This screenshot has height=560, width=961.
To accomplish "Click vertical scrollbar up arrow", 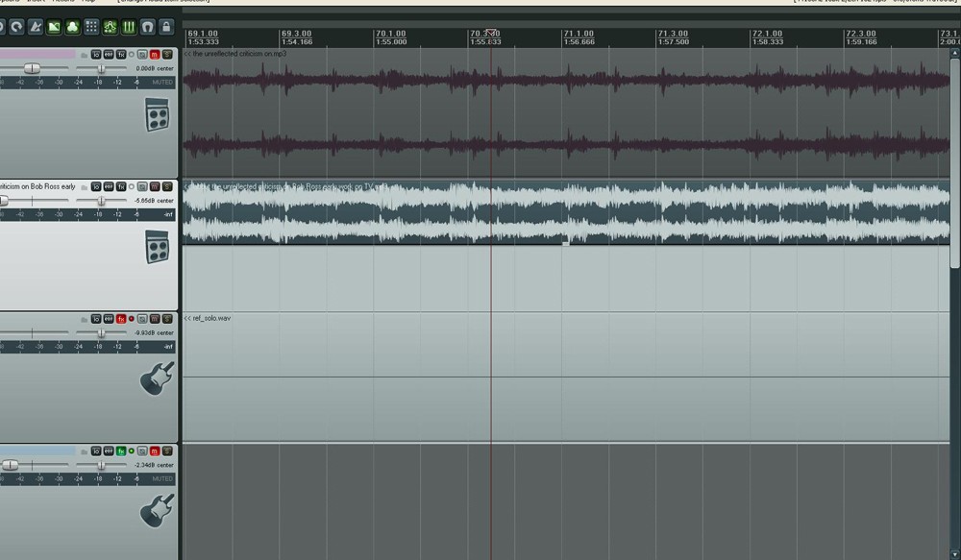I will (955, 53).
